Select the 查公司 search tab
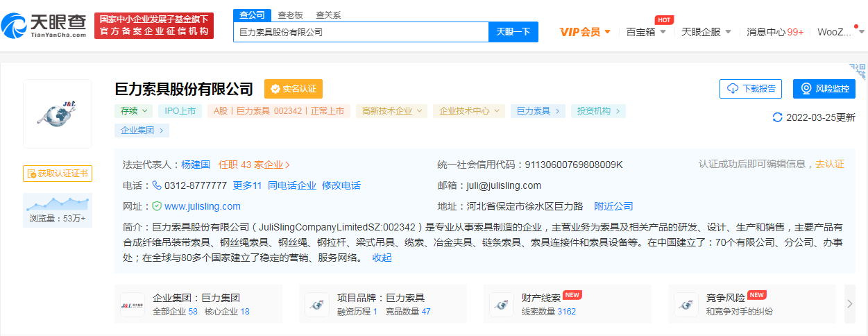This screenshot has width=868, height=336. click(252, 15)
